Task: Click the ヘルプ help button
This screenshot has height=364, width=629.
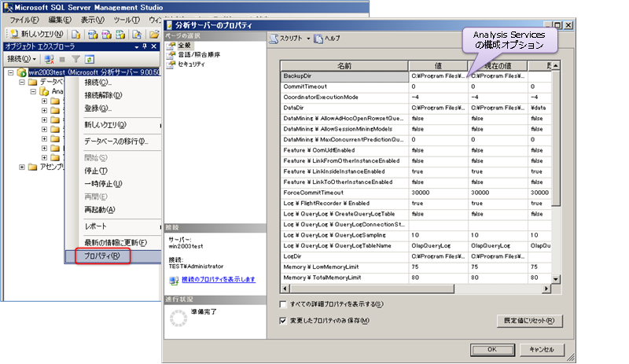Action: pyautogui.click(x=327, y=39)
